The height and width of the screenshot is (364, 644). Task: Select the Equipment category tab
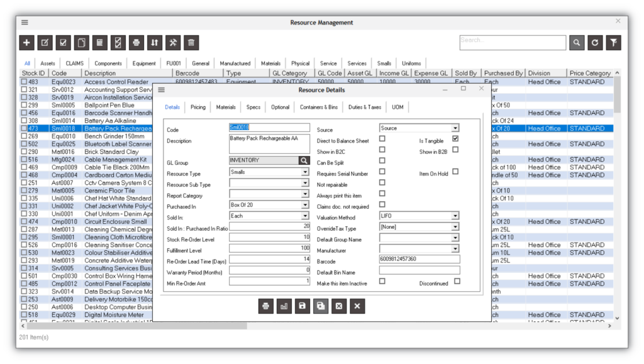(144, 63)
